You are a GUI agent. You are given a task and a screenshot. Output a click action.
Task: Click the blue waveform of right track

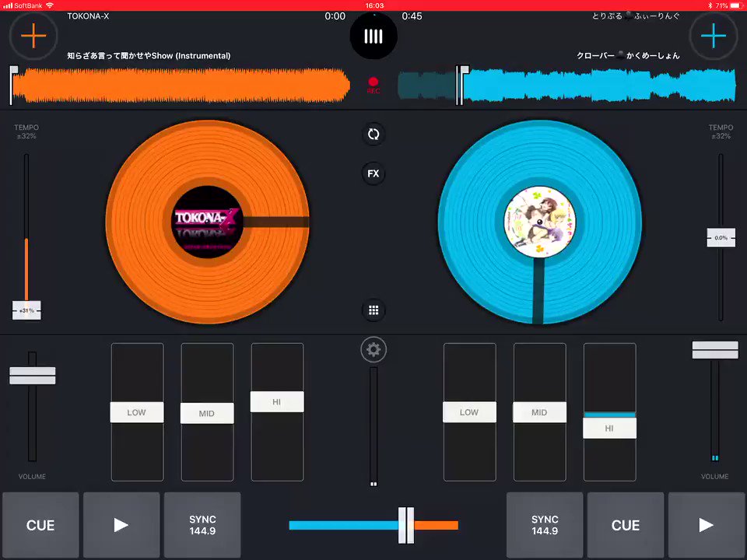point(567,86)
